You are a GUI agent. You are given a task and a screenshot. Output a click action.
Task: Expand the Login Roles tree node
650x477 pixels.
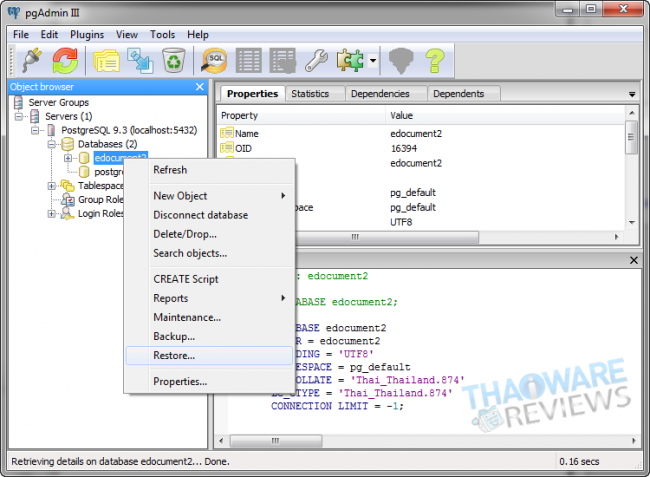(52, 214)
